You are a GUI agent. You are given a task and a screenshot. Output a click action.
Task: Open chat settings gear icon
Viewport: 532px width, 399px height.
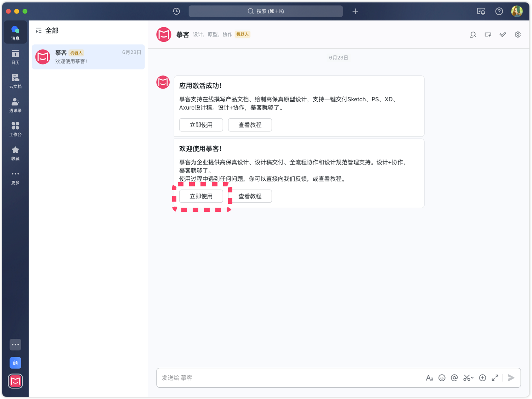click(x=517, y=35)
